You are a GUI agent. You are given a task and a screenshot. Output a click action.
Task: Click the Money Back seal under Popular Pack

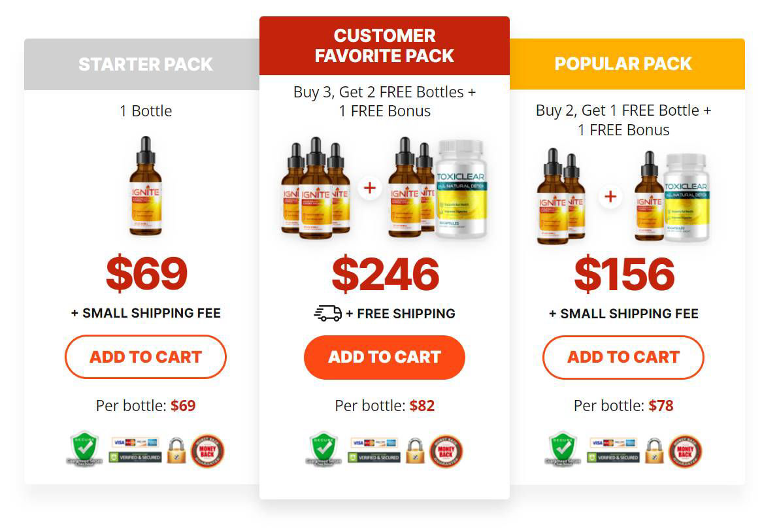point(685,450)
